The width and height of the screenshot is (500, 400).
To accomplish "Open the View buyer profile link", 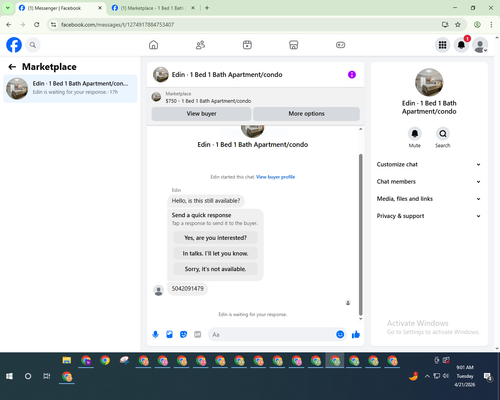I will (275, 177).
